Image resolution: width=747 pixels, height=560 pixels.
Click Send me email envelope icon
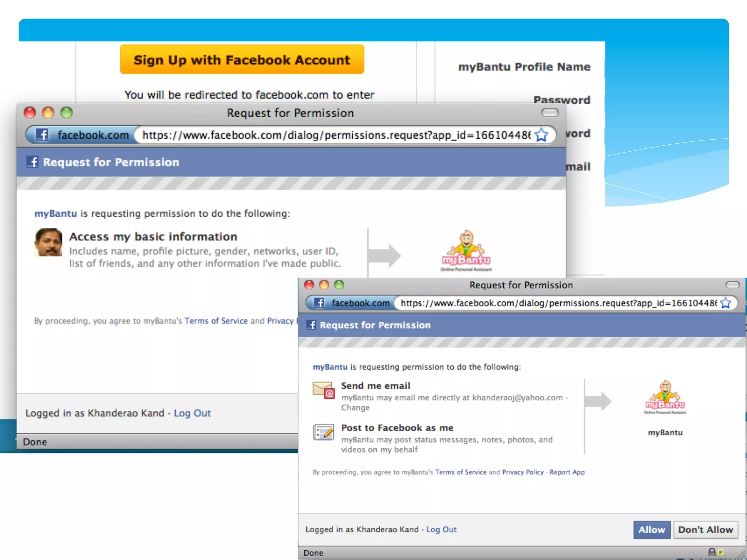pyautogui.click(x=324, y=390)
